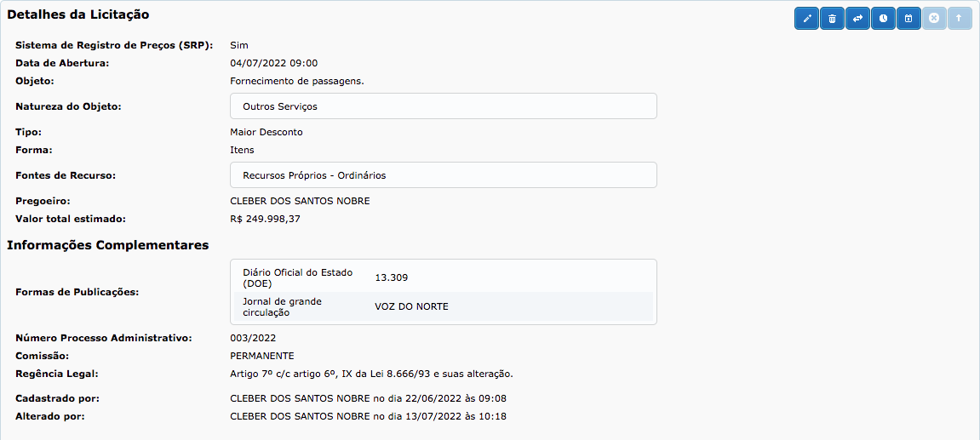Click the opening date 04/07/2022 09:00

pos(273,63)
